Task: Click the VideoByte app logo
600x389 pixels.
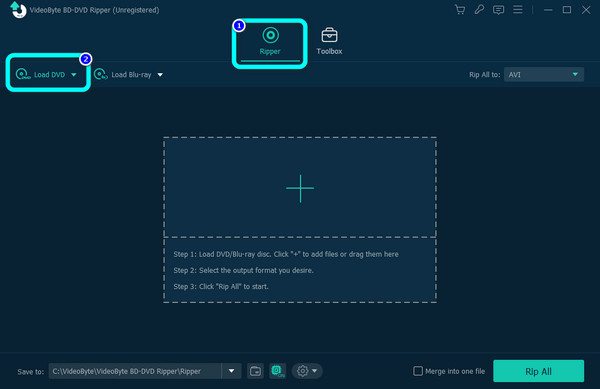Action: [18, 10]
